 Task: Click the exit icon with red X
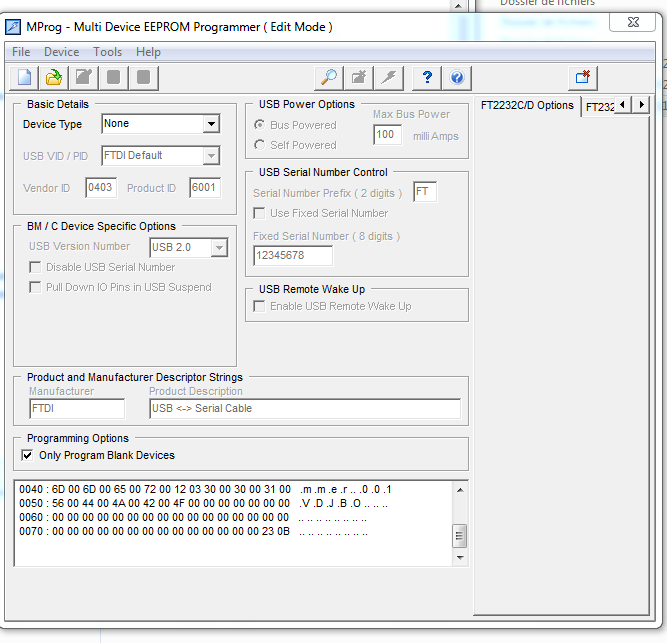(583, 78)
